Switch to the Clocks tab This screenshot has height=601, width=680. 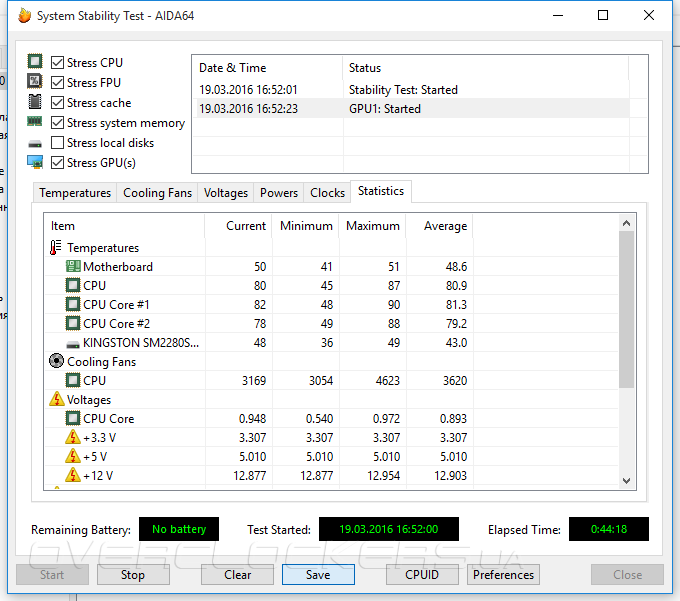pyautogui.click(x=327, y=193)
